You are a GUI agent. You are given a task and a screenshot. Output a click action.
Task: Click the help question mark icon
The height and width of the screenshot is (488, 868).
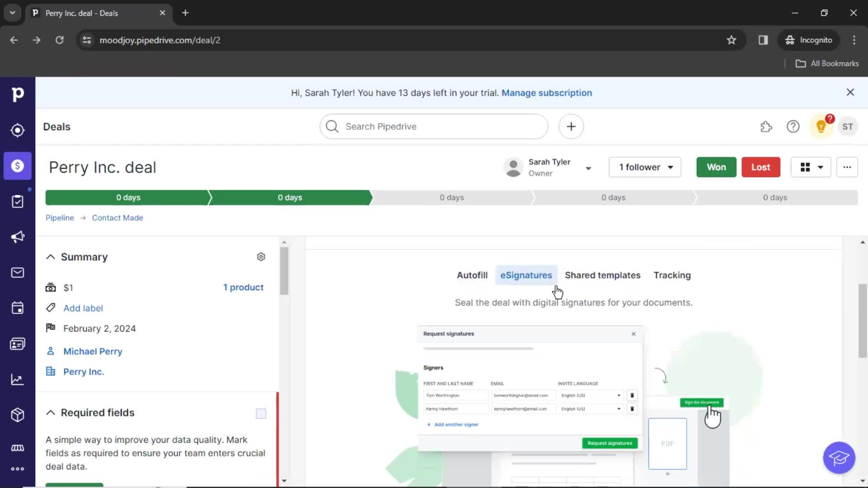[793, 127]
